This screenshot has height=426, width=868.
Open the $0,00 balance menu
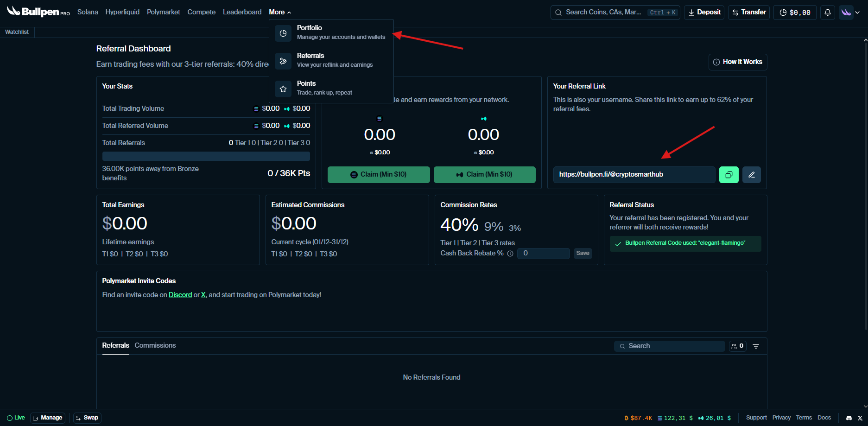(795, 13)
